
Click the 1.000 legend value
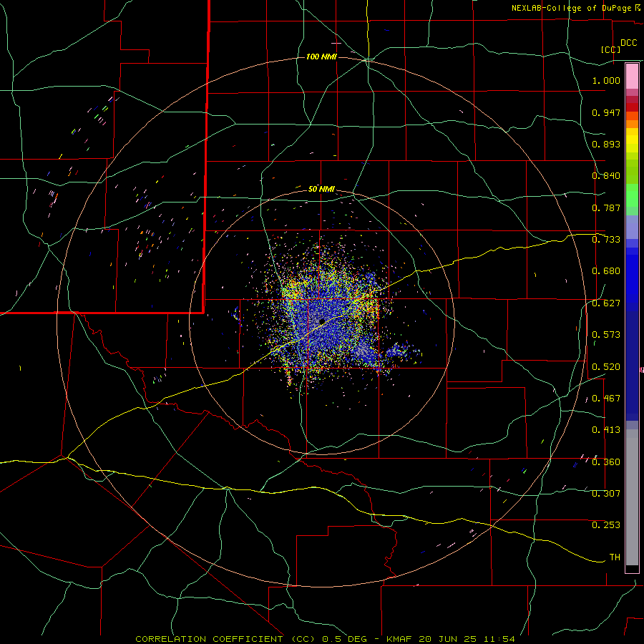pos(606,80)
